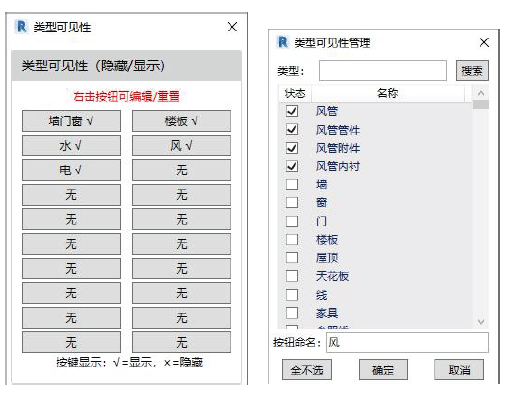Check the 墙 checkbox
The height and width of the screenshot is (394, 514).
coord(292,184)
